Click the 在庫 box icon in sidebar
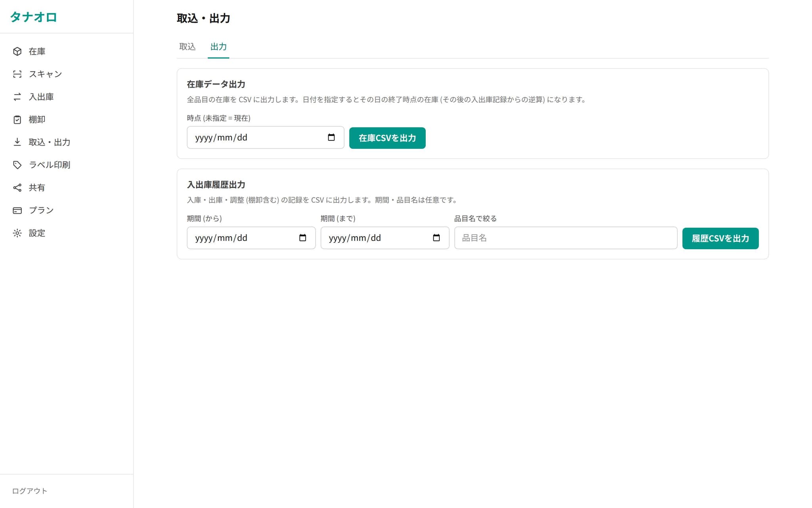Image resolution: width=812 pixels, height=508 pixels. pyautogui.click(x=17, y=51)
